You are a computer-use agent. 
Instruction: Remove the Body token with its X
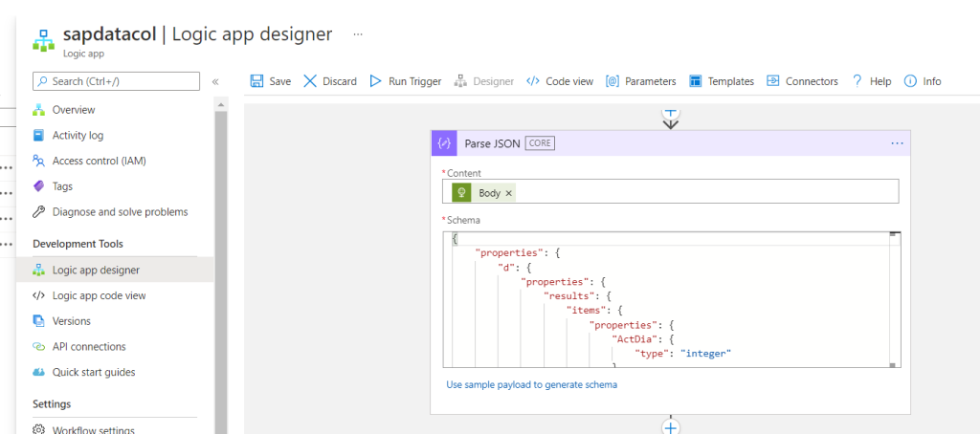(509, 194)
